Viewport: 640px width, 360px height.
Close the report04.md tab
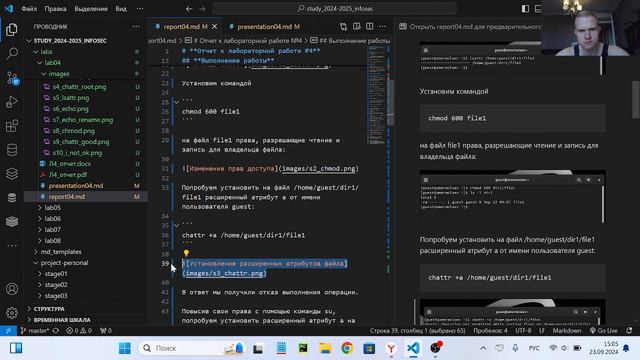tap(215, 27)
